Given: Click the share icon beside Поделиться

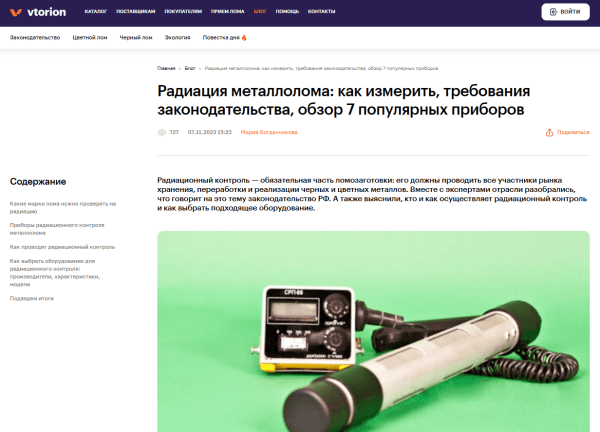Looking at the screenshot, I should click(549, 132).
